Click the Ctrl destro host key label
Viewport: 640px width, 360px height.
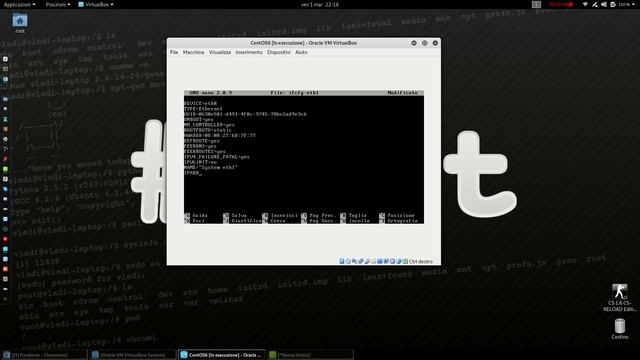(x=420, y=261)
